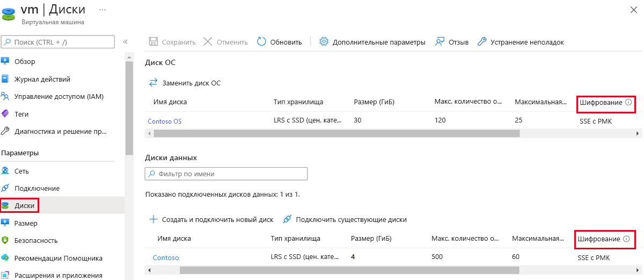Collapse the left navigation sidebar
Screen dimensions: 644x280
[125, 42]
